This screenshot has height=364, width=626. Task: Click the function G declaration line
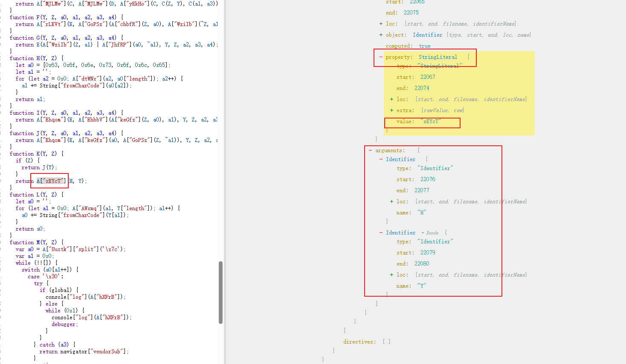point(67,38)
